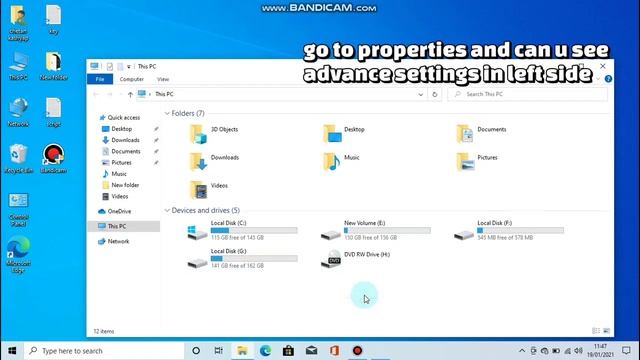Select Videos in navigation pane

point(120,196)
